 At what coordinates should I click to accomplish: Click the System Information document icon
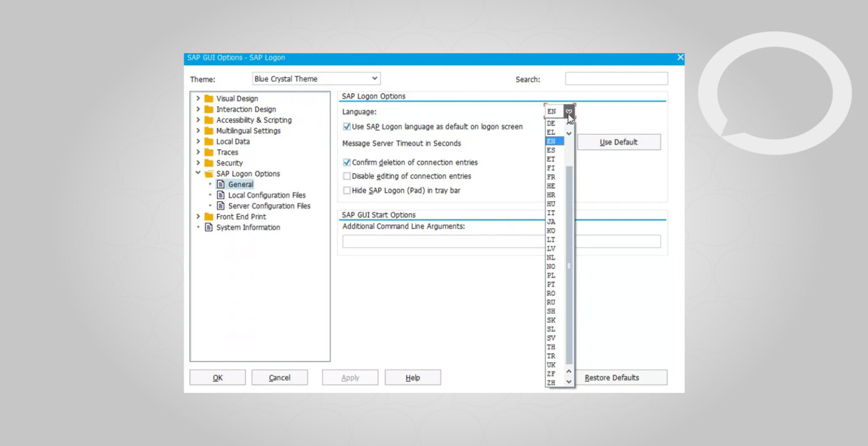point(209,227)
